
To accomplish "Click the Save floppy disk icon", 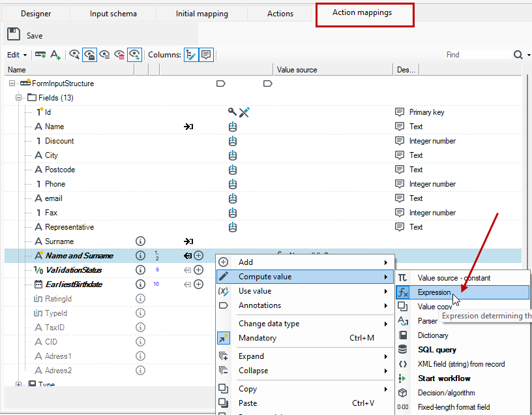I will pos(14,35).
